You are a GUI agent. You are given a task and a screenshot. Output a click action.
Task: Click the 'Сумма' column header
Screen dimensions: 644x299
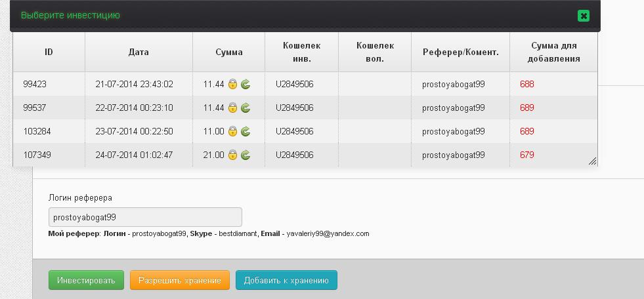tap(228, 52)
